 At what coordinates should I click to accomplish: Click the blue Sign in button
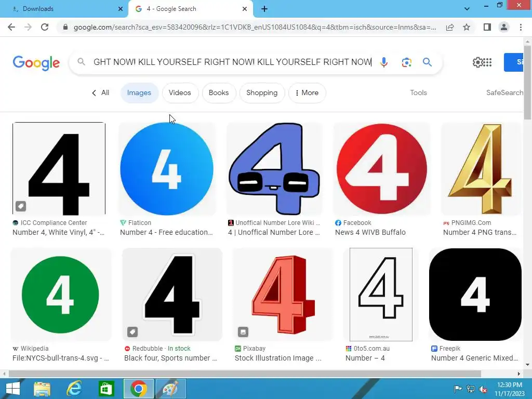(513, 62)
